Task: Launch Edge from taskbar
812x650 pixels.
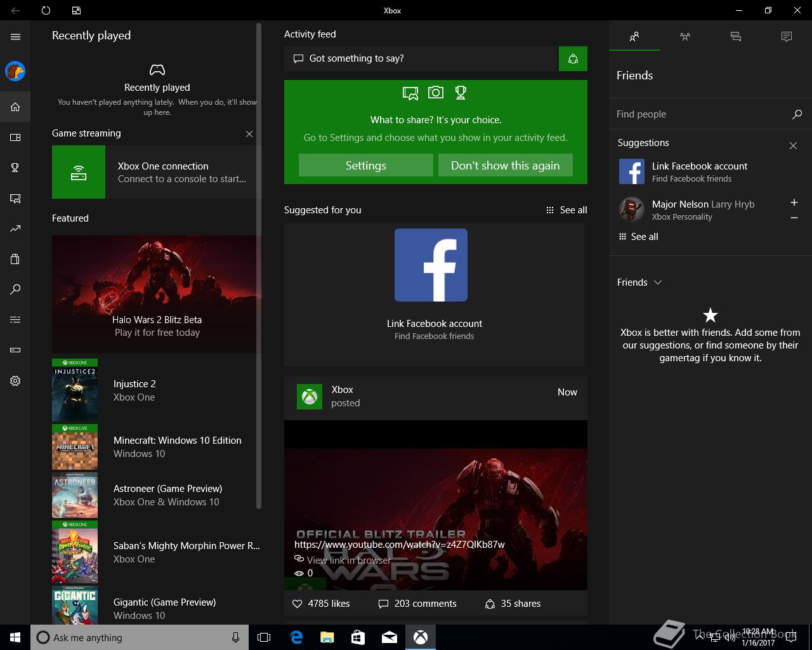Action: (x=296, y=637)
